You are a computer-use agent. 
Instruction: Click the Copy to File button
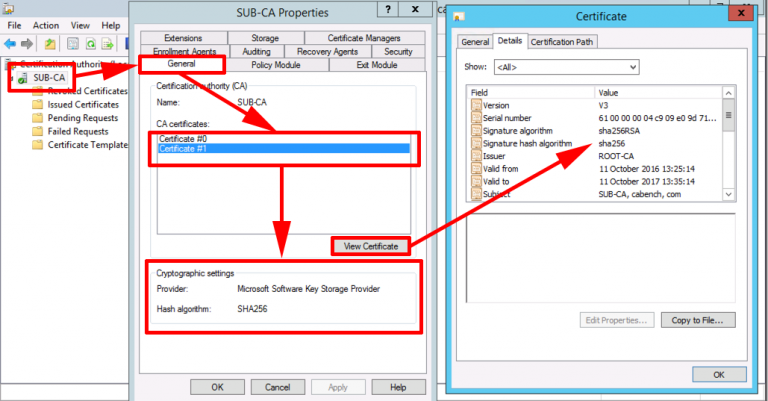point(698,320)
